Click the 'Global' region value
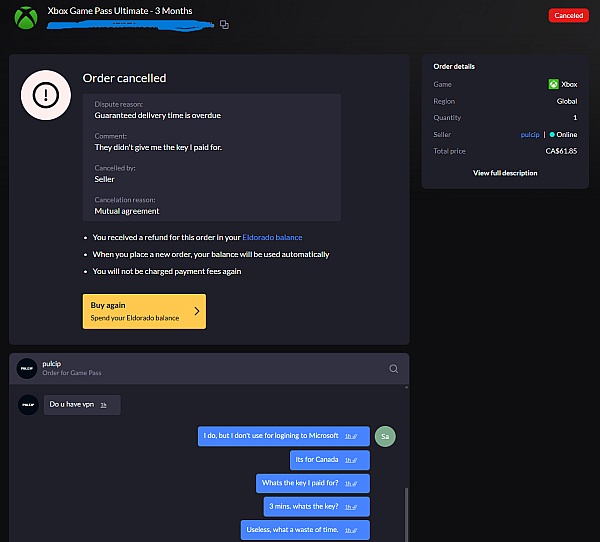Screen dimensions: 600x542 [x=567, y=101]
